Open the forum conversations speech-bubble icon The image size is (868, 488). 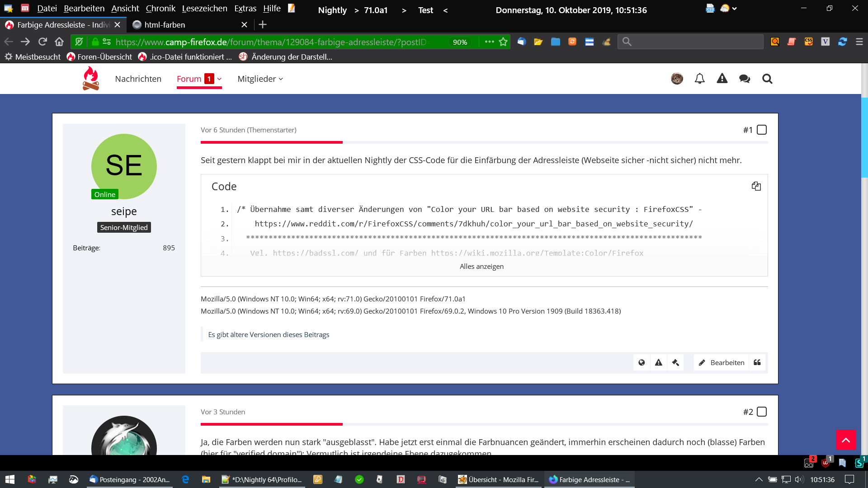[745, 79]
